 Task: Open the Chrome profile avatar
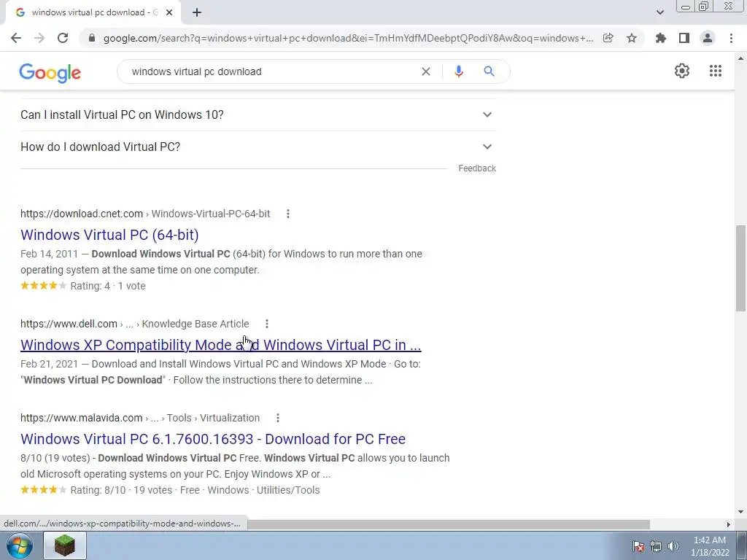pos(708,38)
